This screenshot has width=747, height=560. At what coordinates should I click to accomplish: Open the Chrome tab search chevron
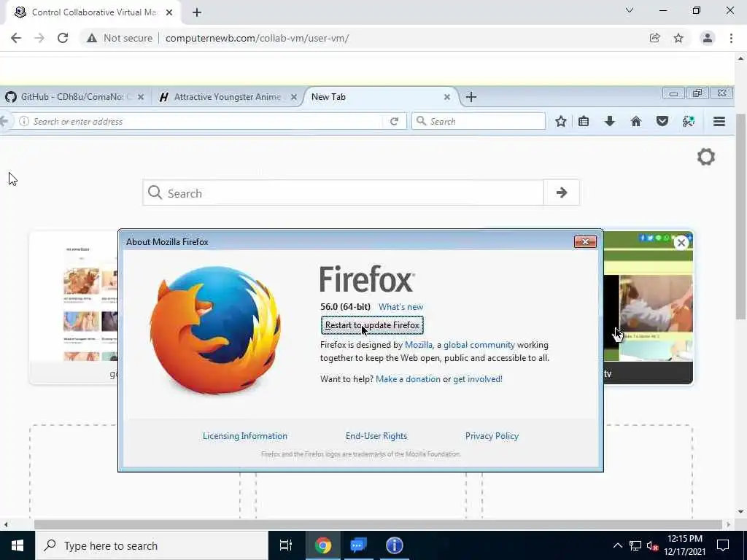coord(630,10)
